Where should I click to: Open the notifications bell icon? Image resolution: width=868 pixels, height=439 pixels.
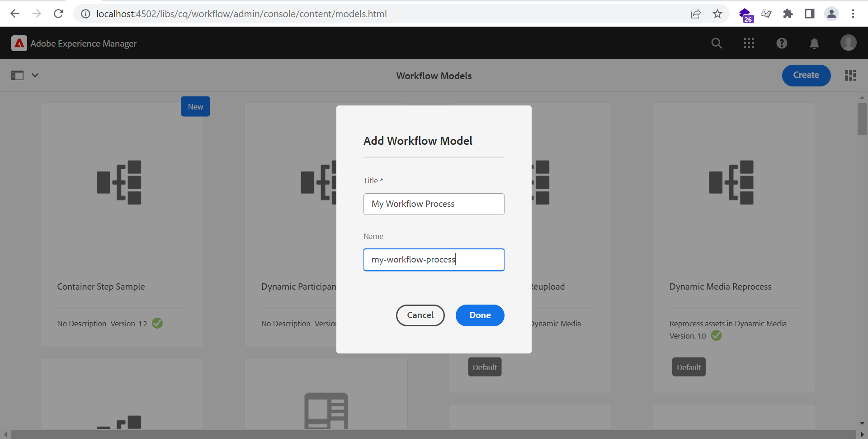[814, 43]
